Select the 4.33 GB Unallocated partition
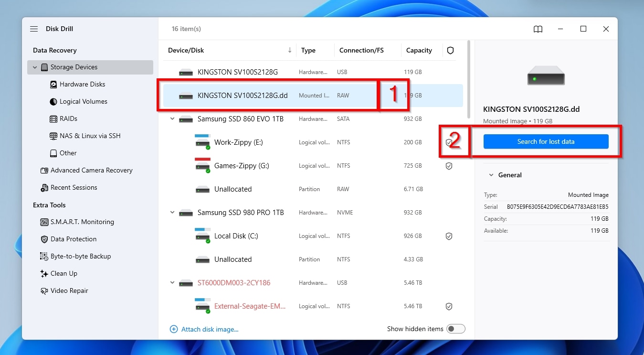The width and height of the screenshot is (644, 355). [x=313, y=259]
